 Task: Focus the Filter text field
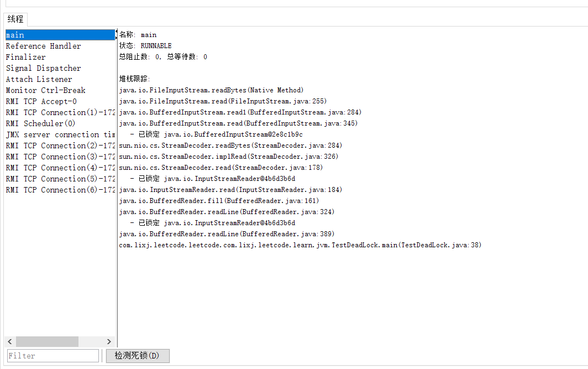pos(53,356)
